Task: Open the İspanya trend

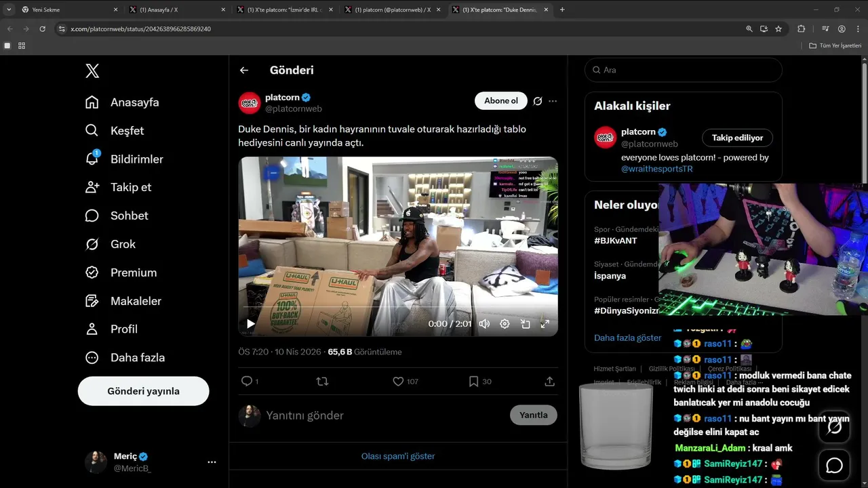Action: click(x=610, y=276)
